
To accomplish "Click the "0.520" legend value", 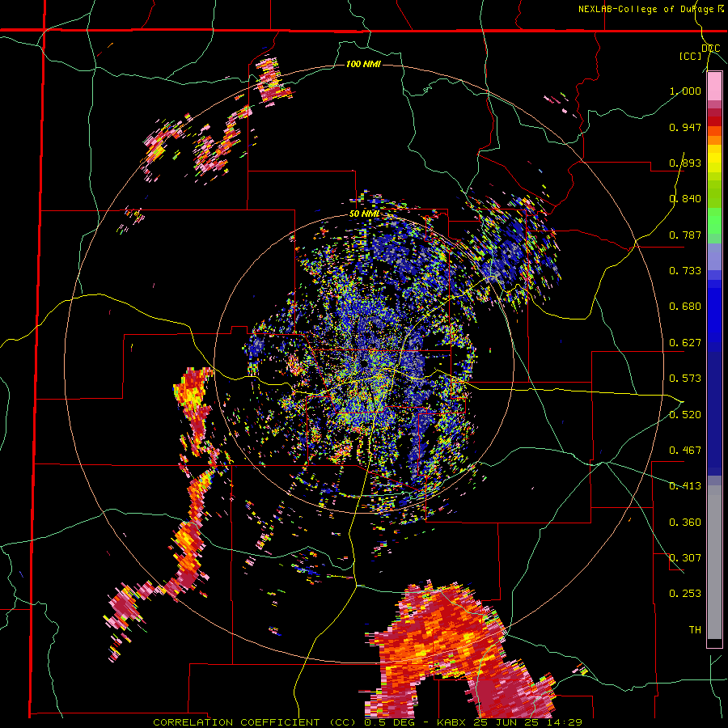I will pos(685,415).
